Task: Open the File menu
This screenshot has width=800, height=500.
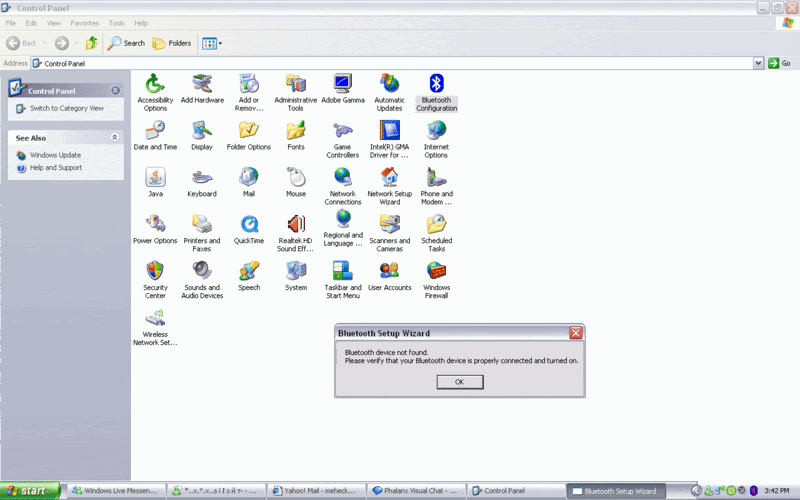Action: 11,23
